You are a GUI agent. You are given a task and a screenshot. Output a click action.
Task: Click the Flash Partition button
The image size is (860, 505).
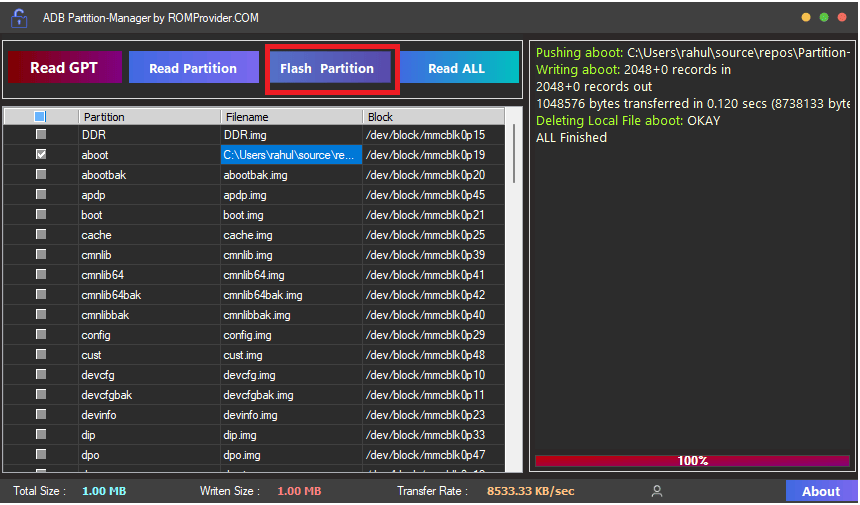pyautogui.click(x=330, y=67)
